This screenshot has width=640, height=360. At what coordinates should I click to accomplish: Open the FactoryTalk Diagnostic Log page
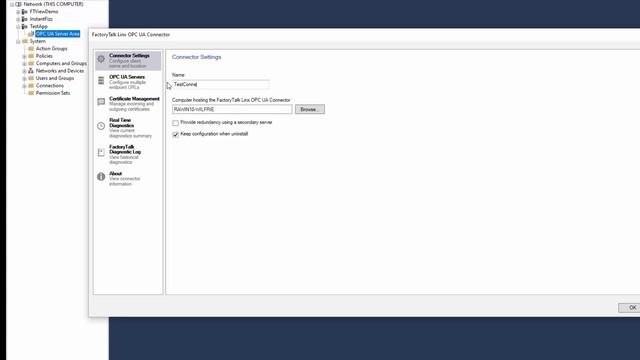128,154
